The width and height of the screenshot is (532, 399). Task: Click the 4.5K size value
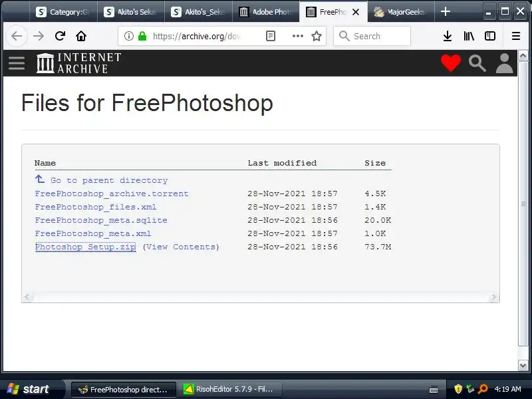[375, 194]
